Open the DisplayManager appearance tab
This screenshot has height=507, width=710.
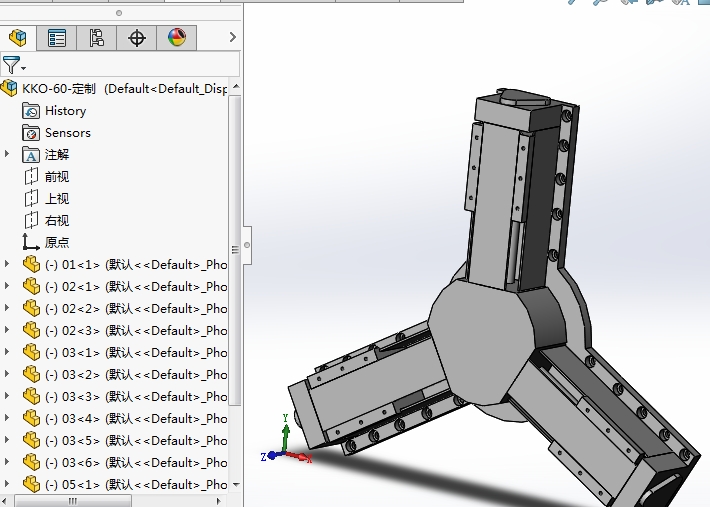point(176,38)
